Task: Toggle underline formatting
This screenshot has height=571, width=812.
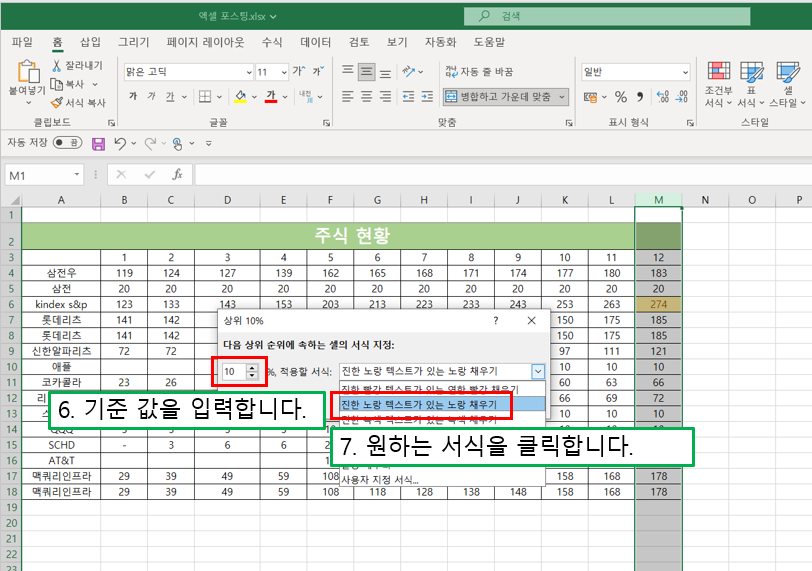Action: pos(170,96)
